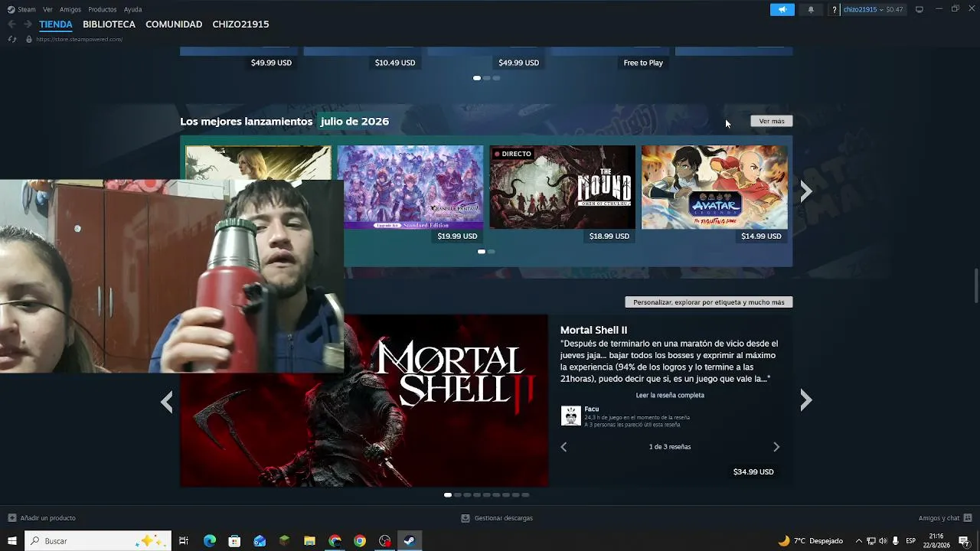Image resolution: width=980 pixels, height=551 pixels.
Task: Click the Gestionar descargas label
Action: pos(504,518)
